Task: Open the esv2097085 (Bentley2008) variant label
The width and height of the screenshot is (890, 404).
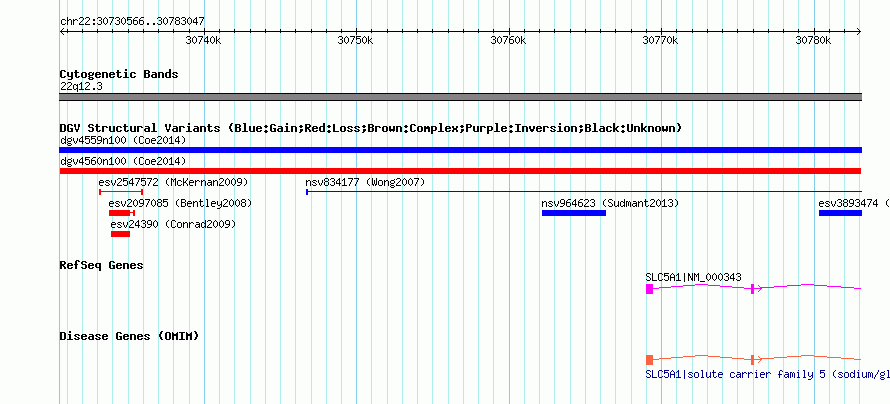Action: 180,203
